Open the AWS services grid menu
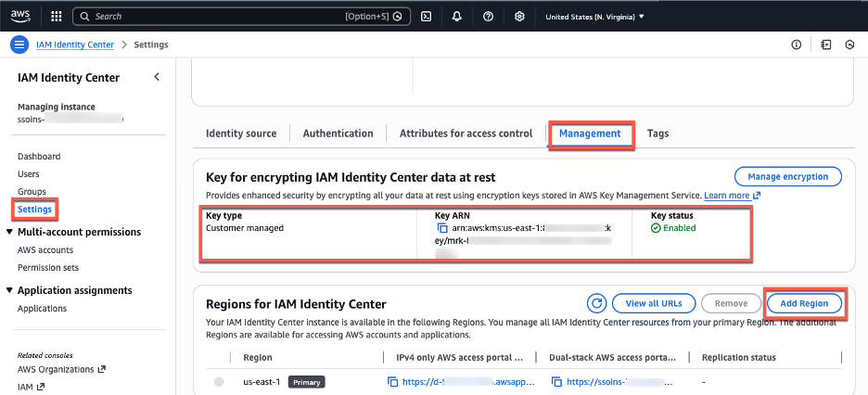The width and height of the screenshot is (868, 395). click(56, 17)
